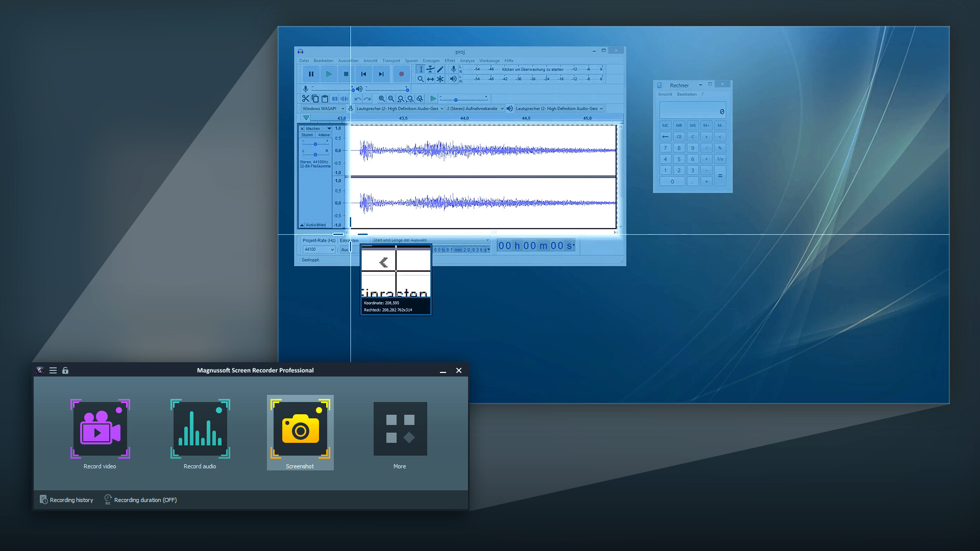
Task: Click the scissors cut icon in Audacity
Action: point(307,98)
